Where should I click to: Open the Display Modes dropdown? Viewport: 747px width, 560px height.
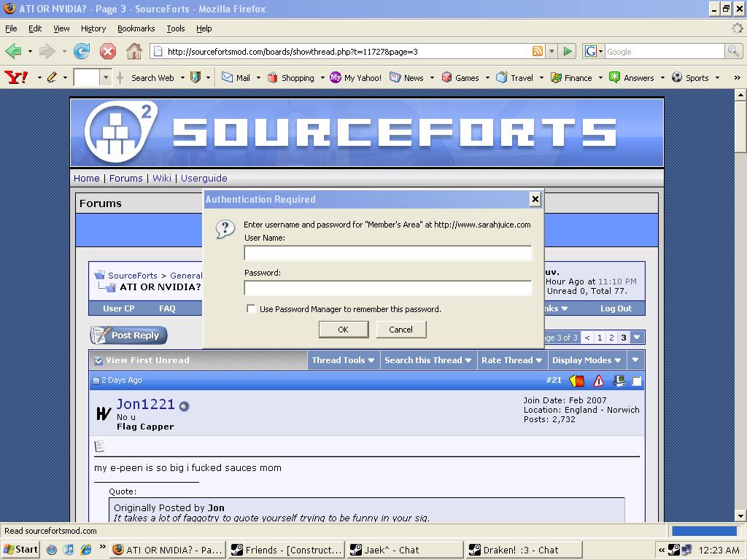click(587, 360)
